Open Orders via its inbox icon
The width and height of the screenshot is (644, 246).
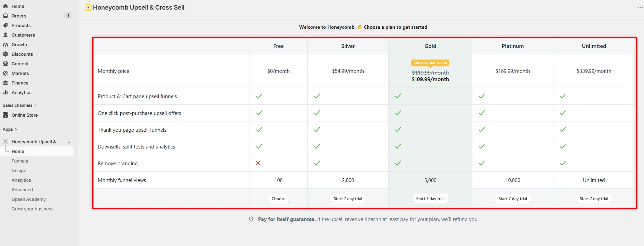point(5,16)
